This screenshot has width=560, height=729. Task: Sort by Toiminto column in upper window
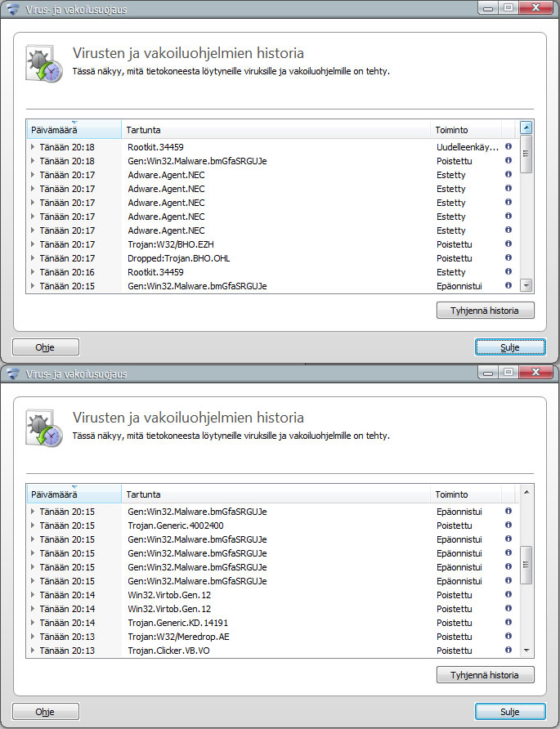tap(466, 130)
